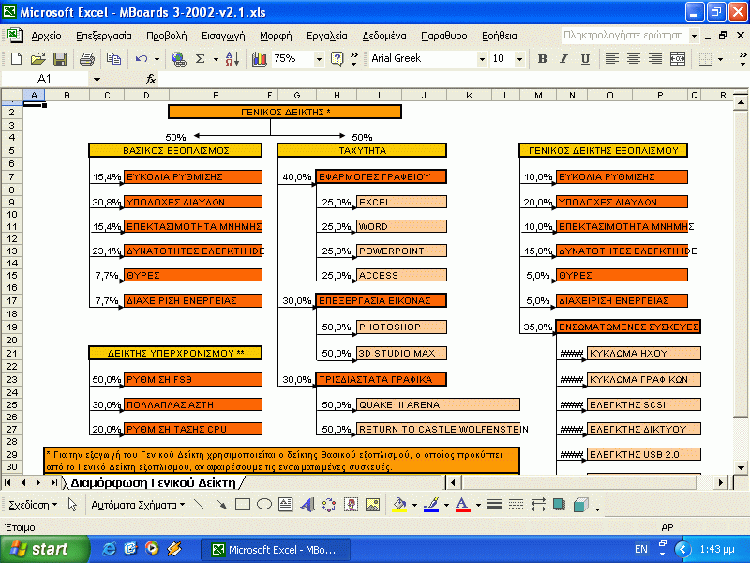The image size is (750, 563).
Task: Sort ascending with the A-Z icon
Action: click(232, 59)
